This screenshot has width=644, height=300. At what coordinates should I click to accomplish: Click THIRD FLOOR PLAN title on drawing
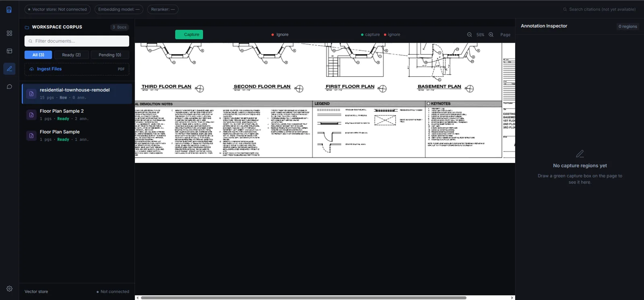[x=166, y=86]
